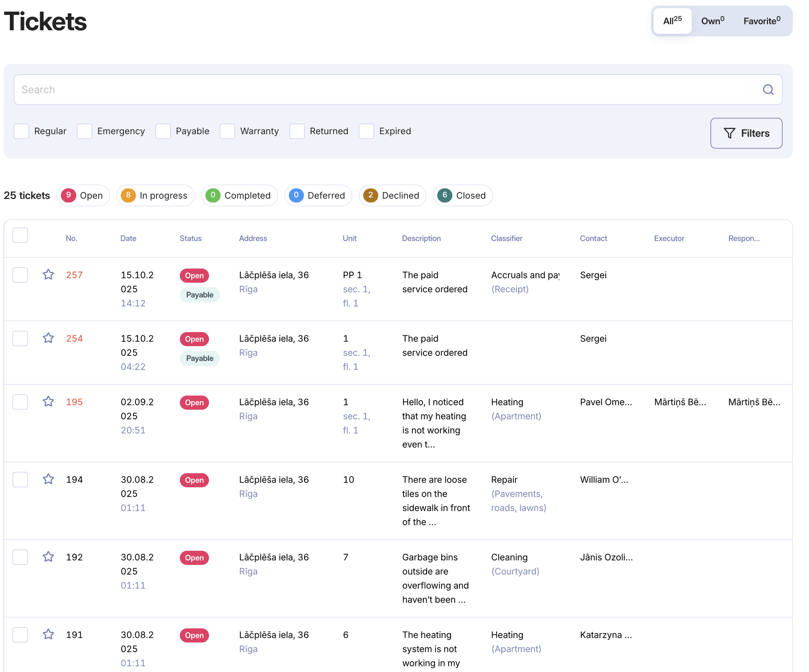809x672 pixels.
Task: Click the star icon for ticket 192
Action: [48, 557]
